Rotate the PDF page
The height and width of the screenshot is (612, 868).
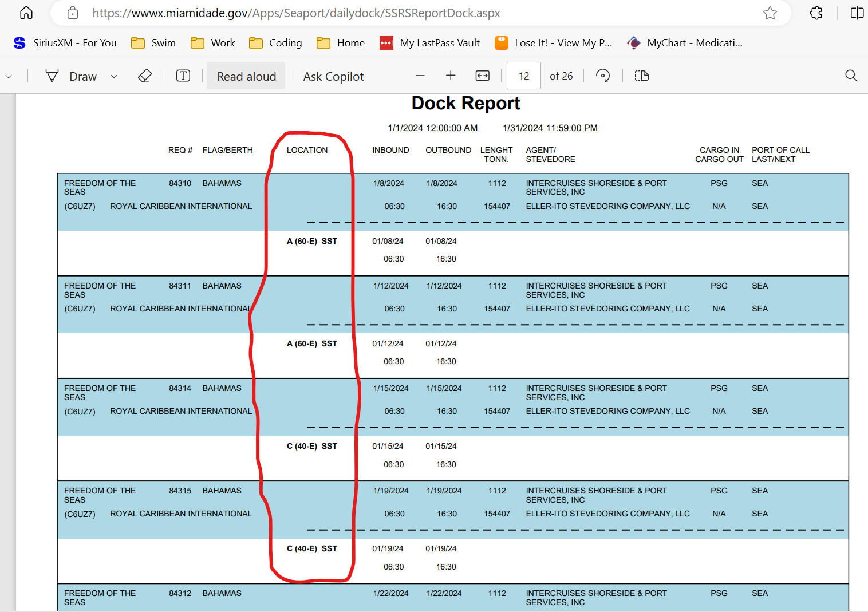pos(602,76)
